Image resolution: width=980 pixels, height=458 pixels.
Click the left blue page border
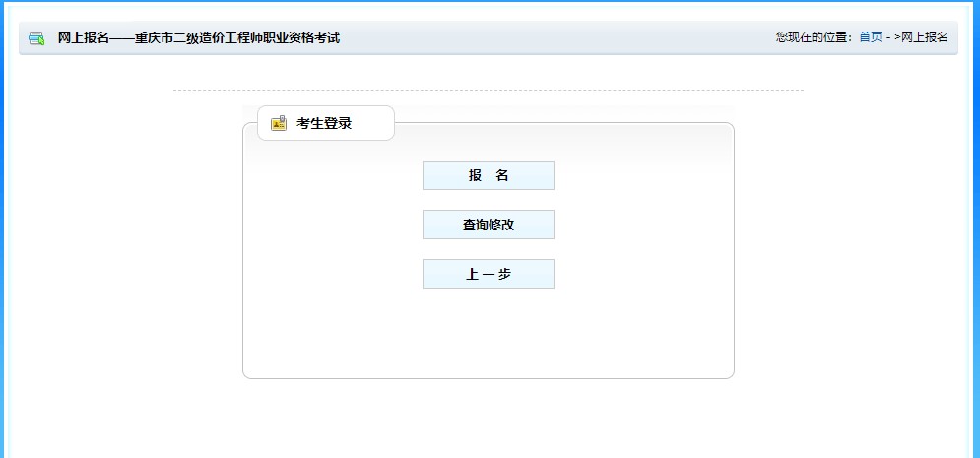pyautogui.click(x=4, y=246)
